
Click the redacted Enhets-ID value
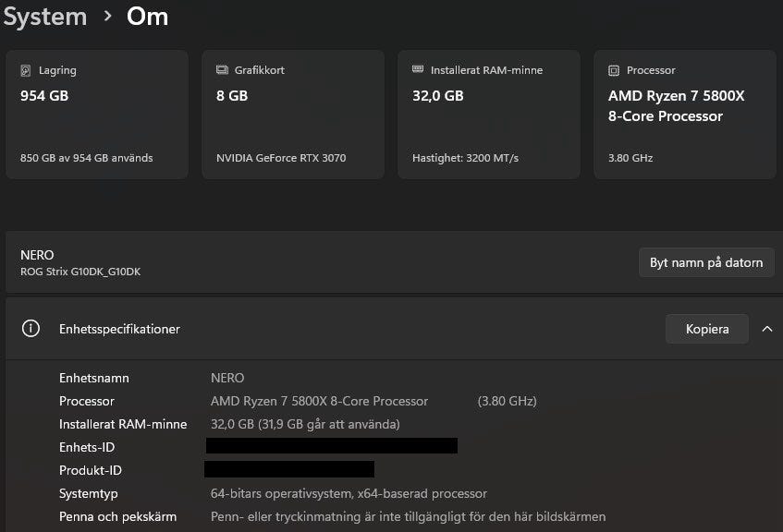coord(332,446)
